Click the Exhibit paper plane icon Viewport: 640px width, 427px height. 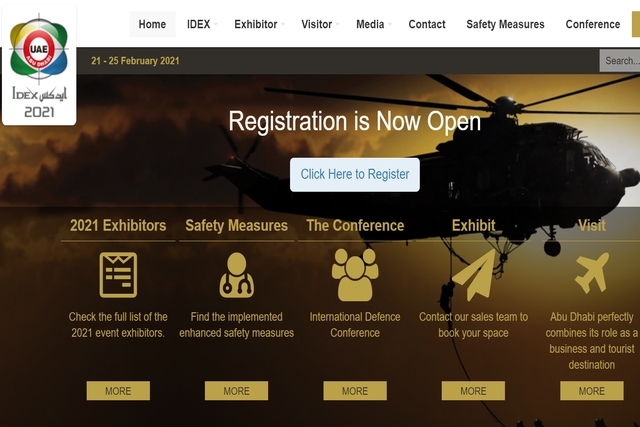coord(473,275)
